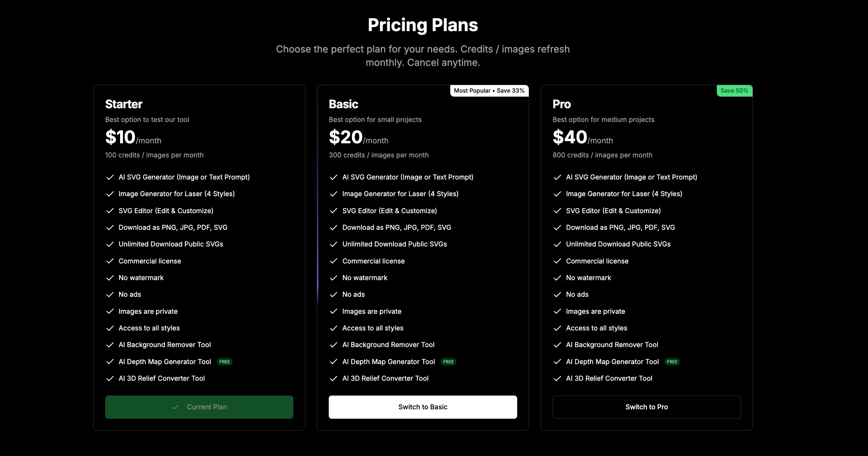Viewport: 868px width, 456px height.
Task: Click the checkmark next to Unlimited Download Public SVGs in Starter
Action: coord(110,245)
